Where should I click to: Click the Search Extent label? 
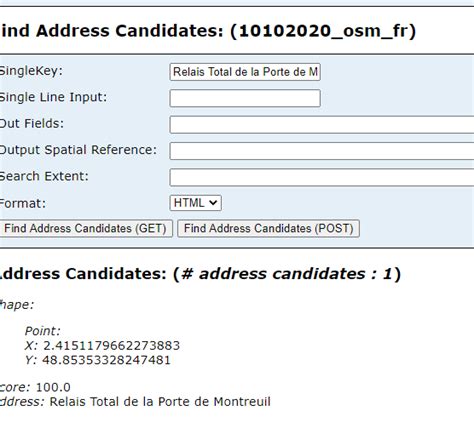click(x=44, y=176)
